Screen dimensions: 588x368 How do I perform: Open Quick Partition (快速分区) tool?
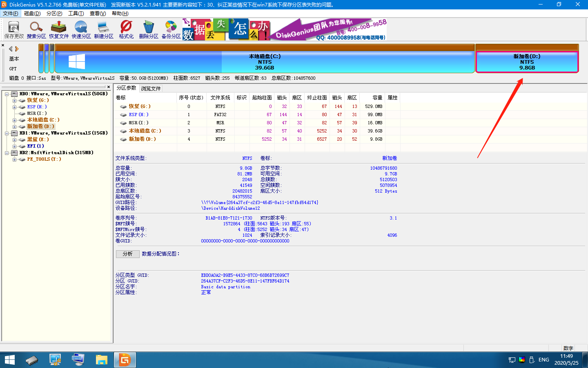coord(81,30)
